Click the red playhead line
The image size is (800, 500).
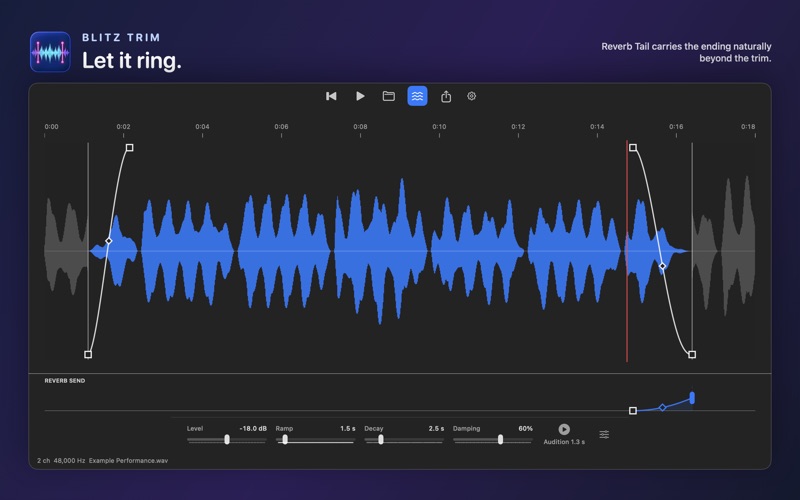(x=627, y=251)
